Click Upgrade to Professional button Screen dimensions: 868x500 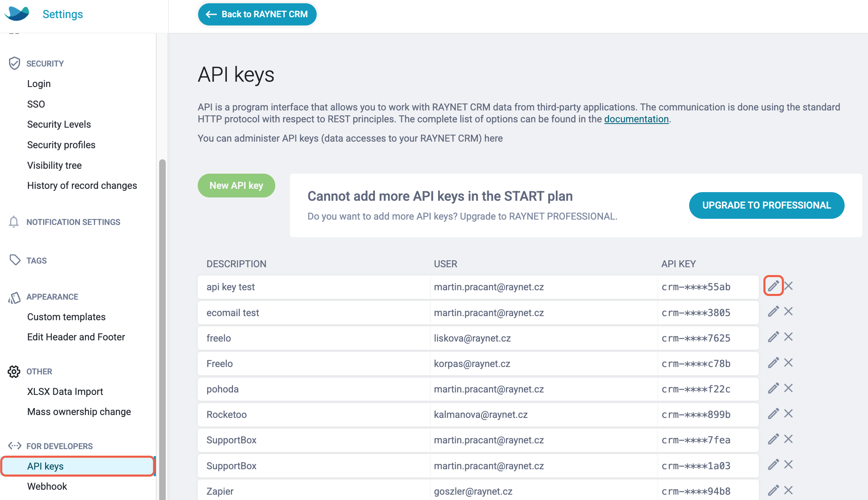coord(767,205)
